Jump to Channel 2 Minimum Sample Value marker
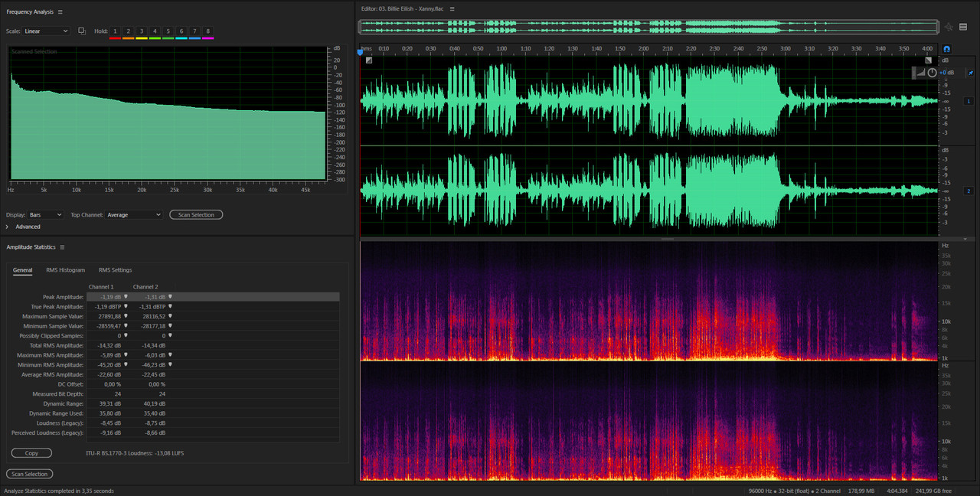This screenshot has width=980, height=496. [x=170, y=326]
